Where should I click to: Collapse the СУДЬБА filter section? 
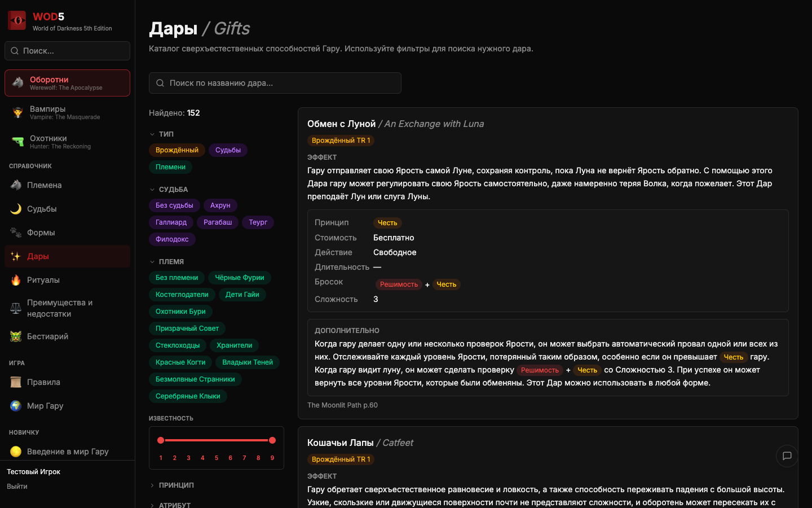tap(169, 190)
